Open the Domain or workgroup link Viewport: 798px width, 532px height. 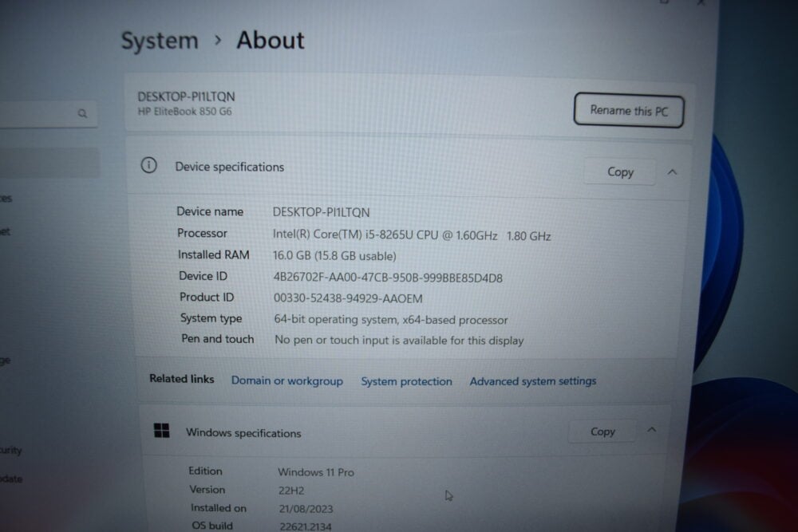click(x=287, y=380)
